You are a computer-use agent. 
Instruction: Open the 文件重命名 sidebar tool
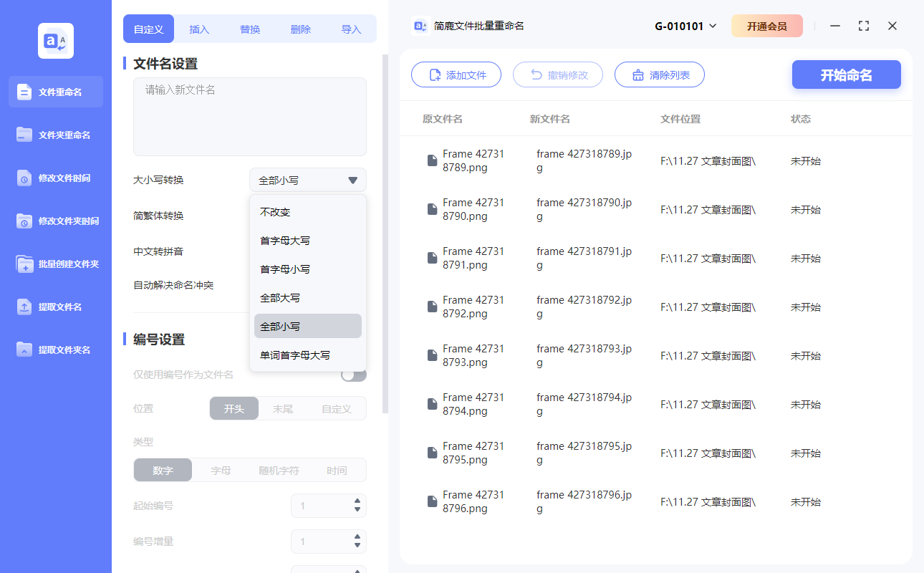coord(55,92)
